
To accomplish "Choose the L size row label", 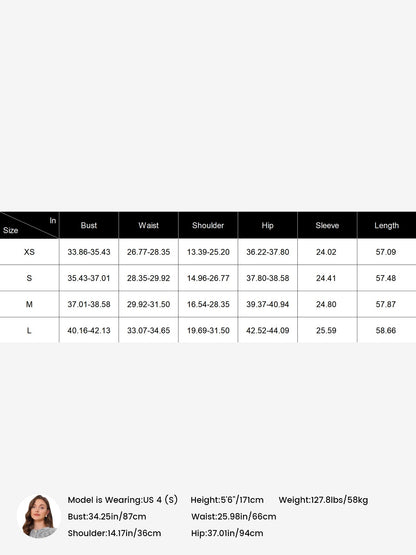I will [29, 330].
